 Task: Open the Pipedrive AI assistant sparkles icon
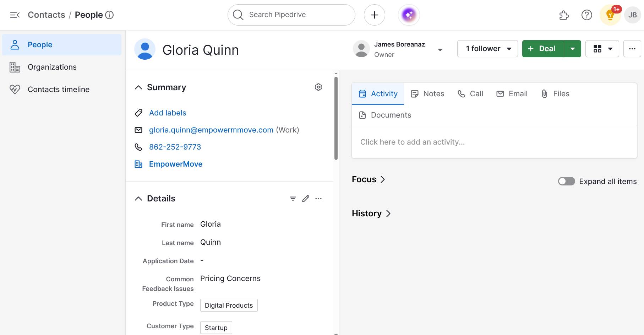point(409,15)
